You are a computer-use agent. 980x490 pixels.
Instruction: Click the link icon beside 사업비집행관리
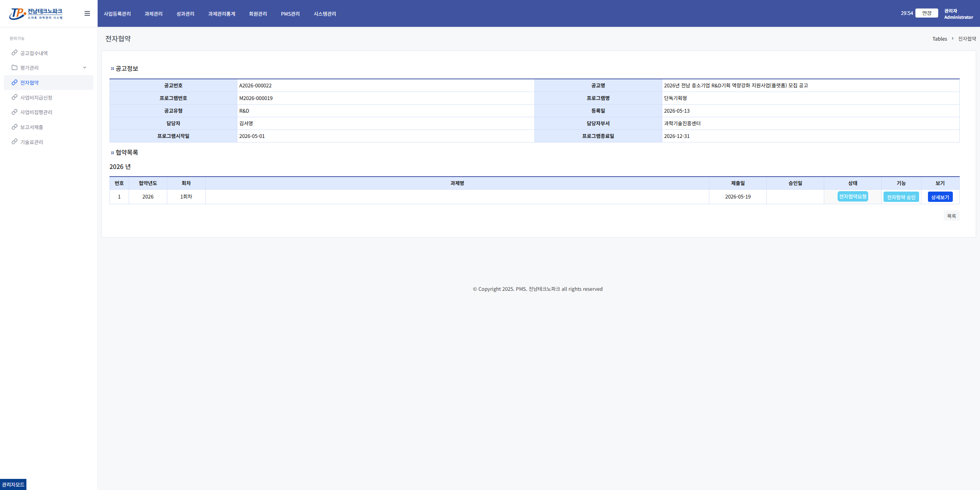pos(15,112)
